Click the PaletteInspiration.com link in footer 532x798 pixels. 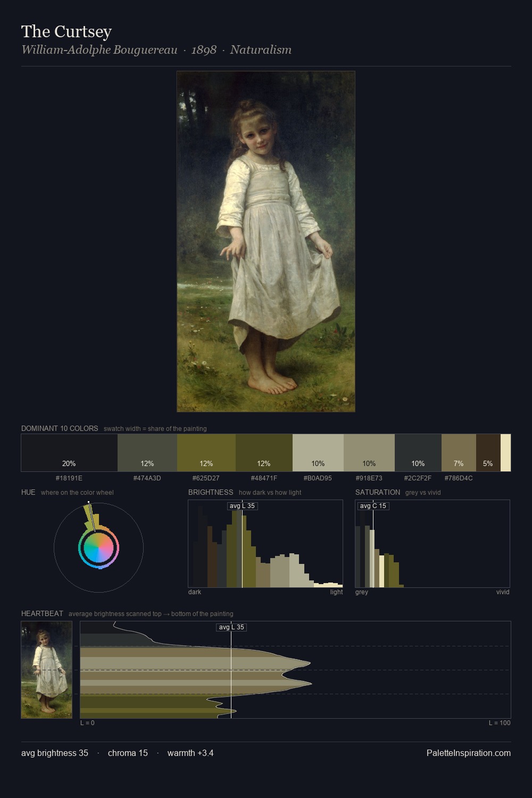click(x=468, y=753)
